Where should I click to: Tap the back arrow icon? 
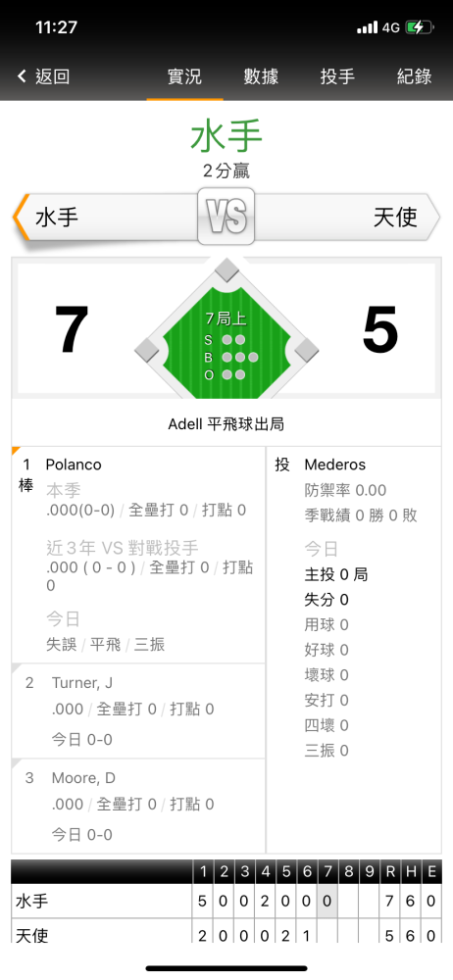click(22, 76)
